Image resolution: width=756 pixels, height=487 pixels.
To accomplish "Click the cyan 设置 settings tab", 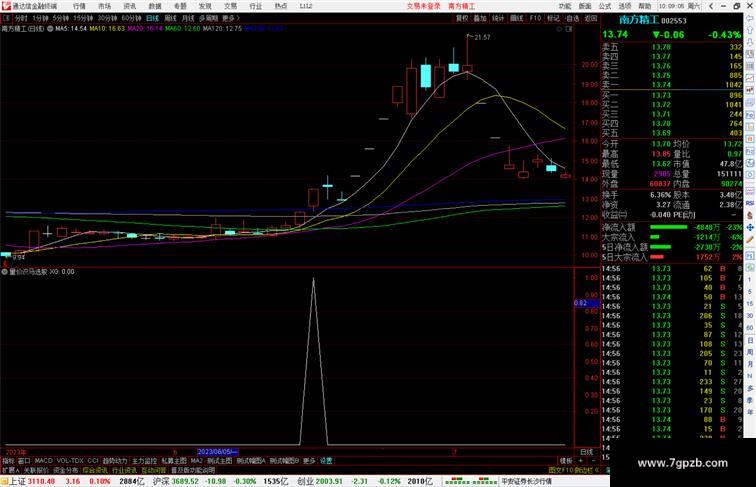I will (326, 461).
